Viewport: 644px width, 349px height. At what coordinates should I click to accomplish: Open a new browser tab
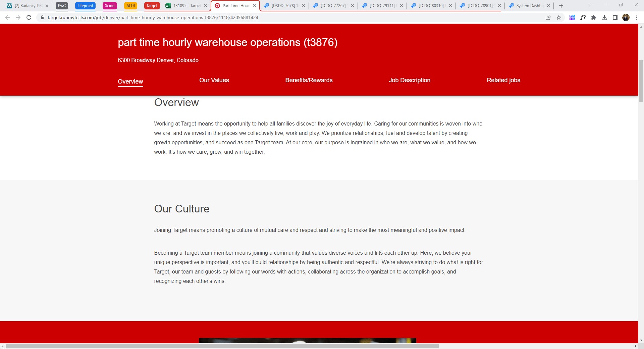pyautogui.click(x=561, y=6)
